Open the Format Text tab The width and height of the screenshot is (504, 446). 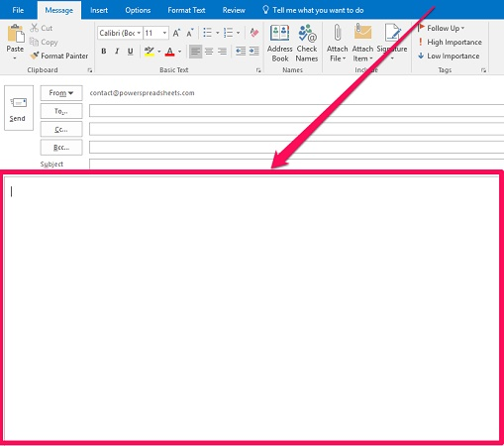186,10
